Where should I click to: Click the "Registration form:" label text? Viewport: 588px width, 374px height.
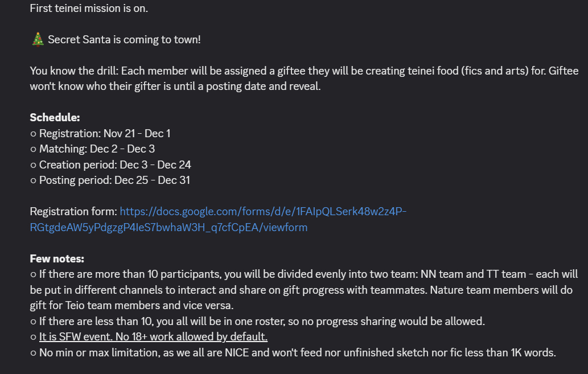(73, 212)
